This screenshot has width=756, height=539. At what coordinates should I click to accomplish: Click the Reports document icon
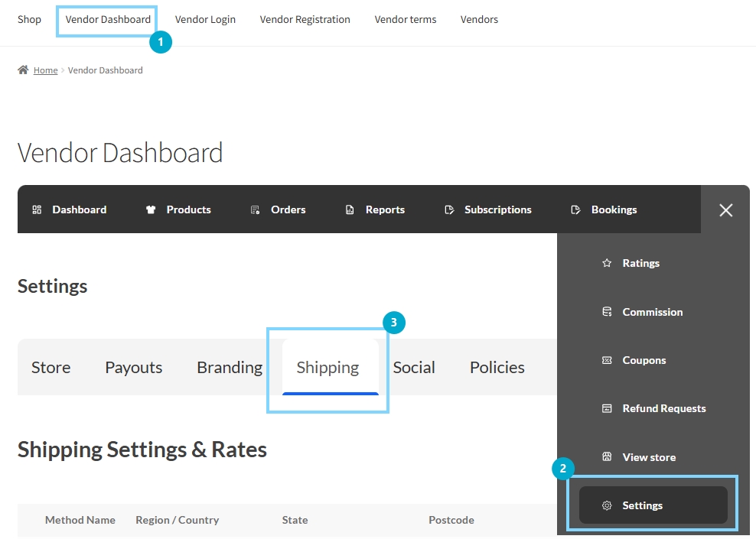click(350, 209)
